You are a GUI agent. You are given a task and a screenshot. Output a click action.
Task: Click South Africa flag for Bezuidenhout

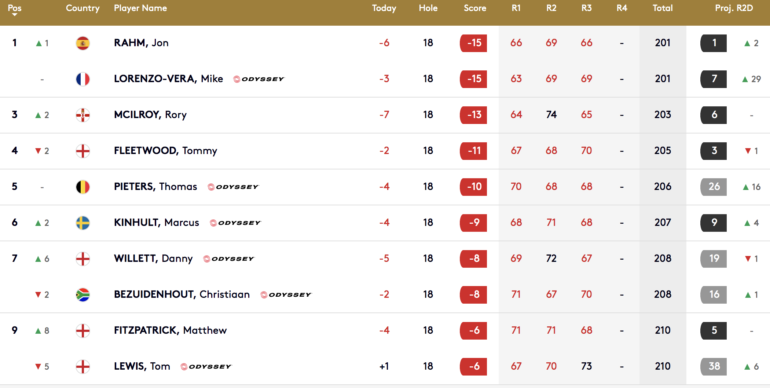click(83, 295)
